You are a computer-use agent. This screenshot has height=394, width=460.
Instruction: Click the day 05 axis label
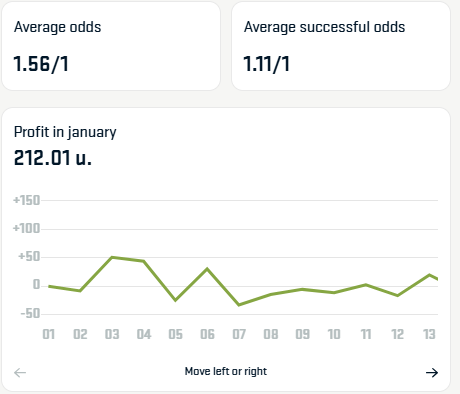[176, 334]
